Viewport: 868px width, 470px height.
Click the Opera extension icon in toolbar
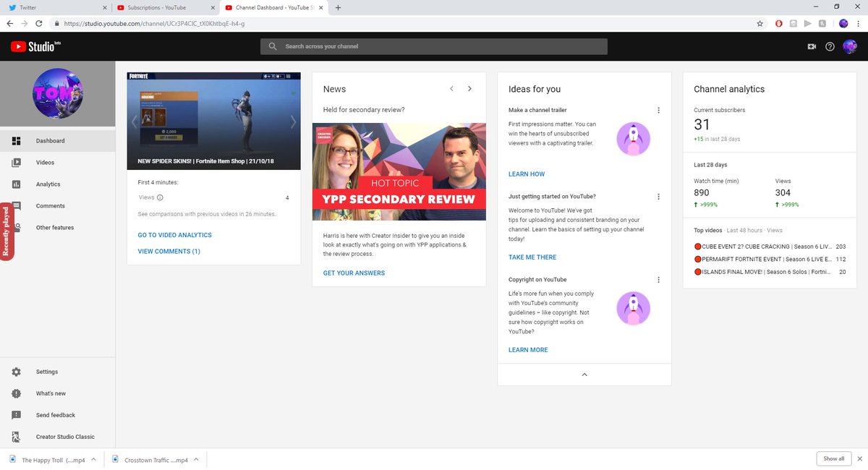click(x=779, y=23)
